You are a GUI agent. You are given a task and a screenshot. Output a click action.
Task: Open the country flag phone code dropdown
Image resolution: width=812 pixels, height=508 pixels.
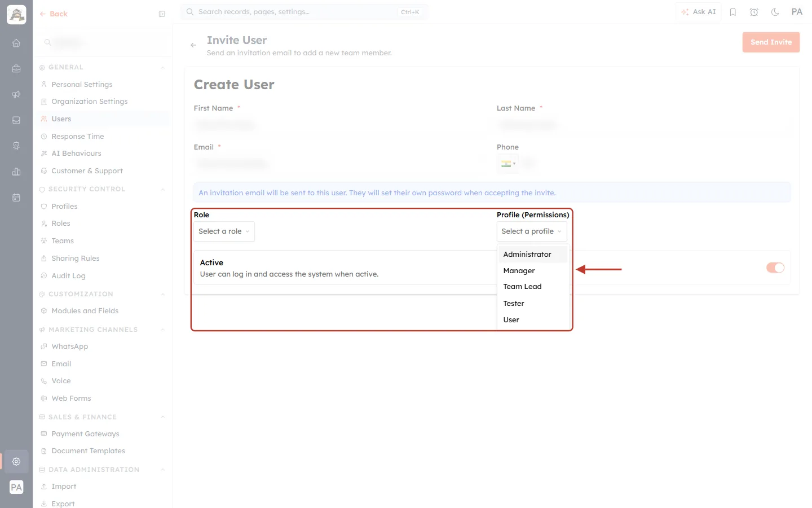tap(508, 164)
